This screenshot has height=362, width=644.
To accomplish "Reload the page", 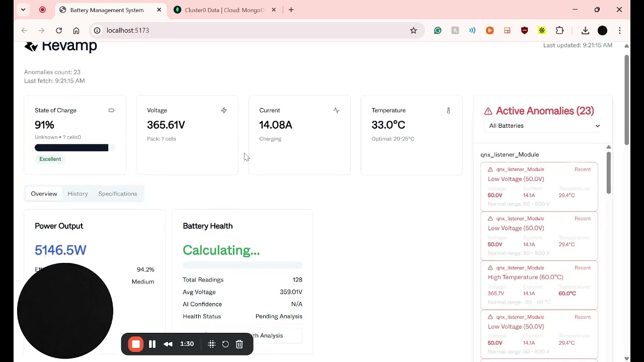I will (59, 31).
